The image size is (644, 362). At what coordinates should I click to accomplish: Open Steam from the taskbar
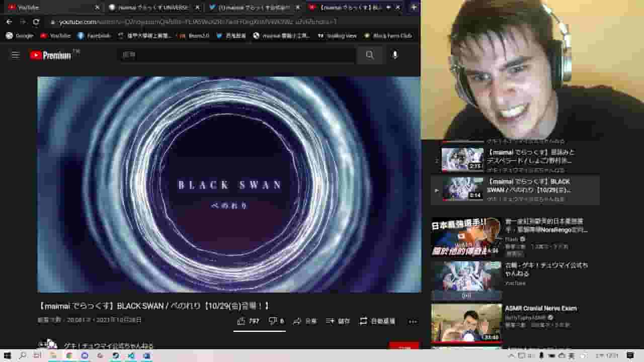115,355
